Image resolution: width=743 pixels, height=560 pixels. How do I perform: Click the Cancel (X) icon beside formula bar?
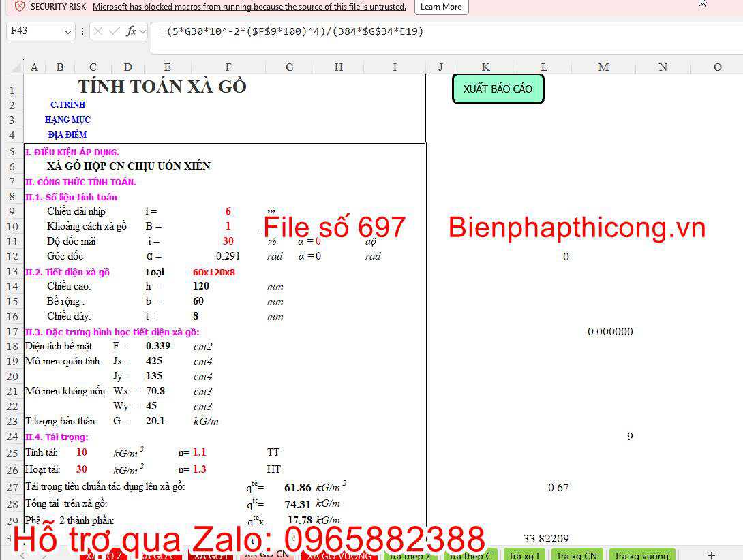click(97, 31)
